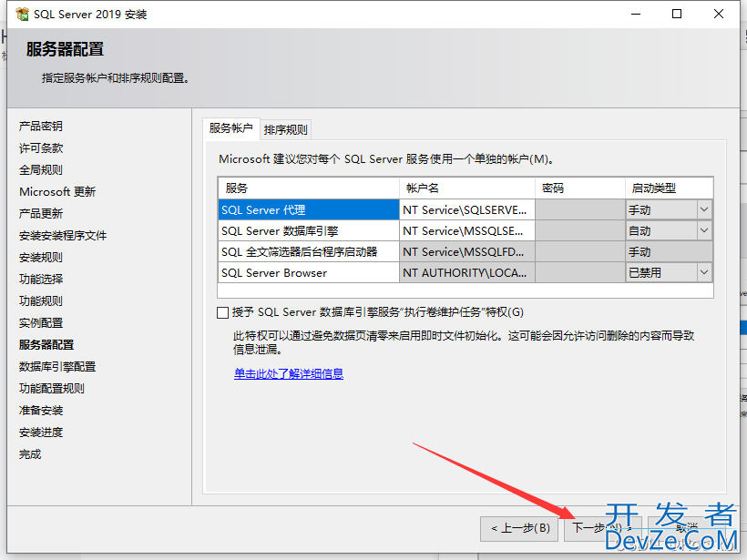Image resolution: width=747 pixels, height=560 pixels.
Task: Go to 全局规则 step in sidebar
Action: (x=41, y=170)
